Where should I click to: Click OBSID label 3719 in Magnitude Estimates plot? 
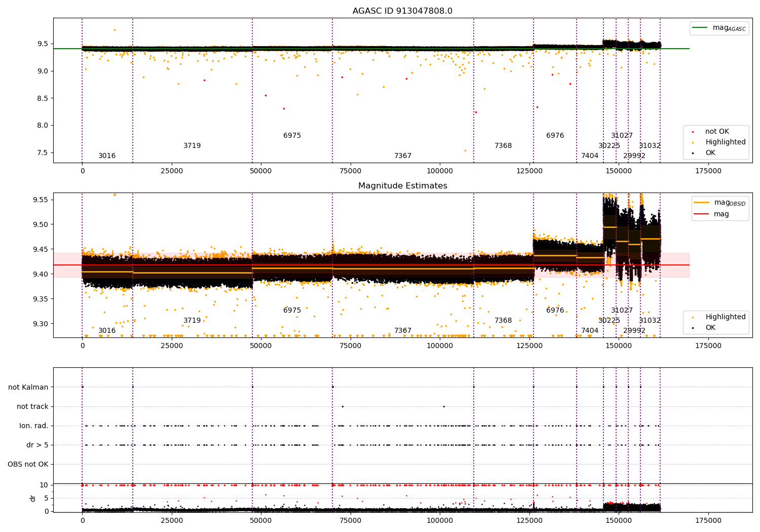(x=192, y=321)
